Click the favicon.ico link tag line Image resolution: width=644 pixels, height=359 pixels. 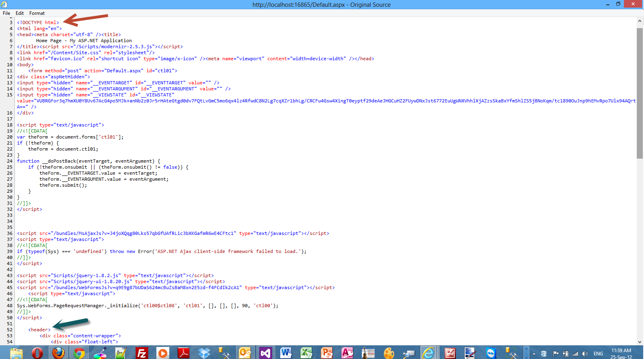(195, 59)
